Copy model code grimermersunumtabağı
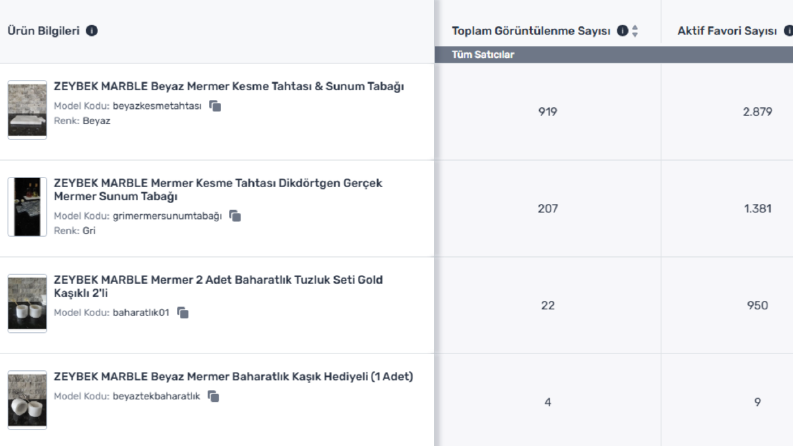This screenshot has width=793, height=446. coord(235,216)
